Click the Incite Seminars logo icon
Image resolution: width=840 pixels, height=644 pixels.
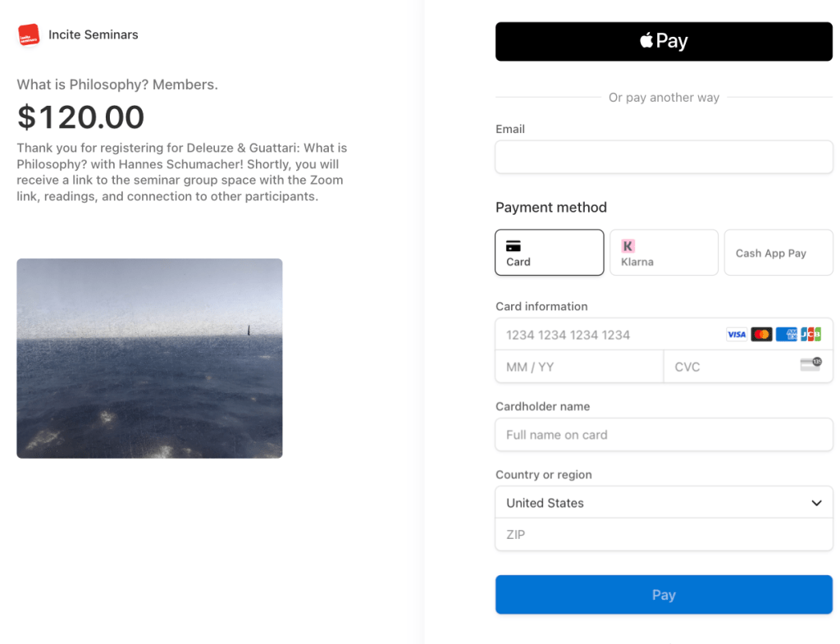(x=29, y=34)
